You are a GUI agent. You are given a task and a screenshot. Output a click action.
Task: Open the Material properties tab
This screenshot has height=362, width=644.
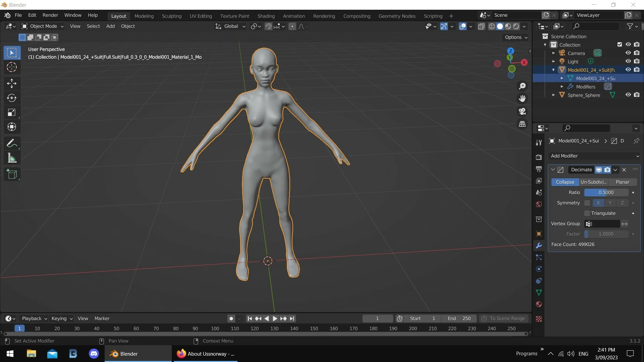[x=539, y=304]
